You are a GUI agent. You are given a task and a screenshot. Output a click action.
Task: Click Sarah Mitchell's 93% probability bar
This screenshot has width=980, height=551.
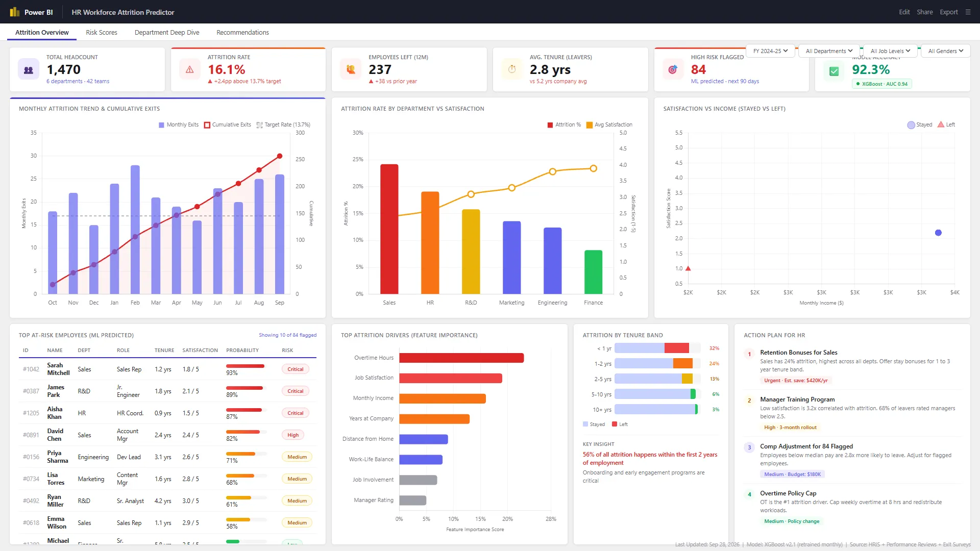coord(247,366)
